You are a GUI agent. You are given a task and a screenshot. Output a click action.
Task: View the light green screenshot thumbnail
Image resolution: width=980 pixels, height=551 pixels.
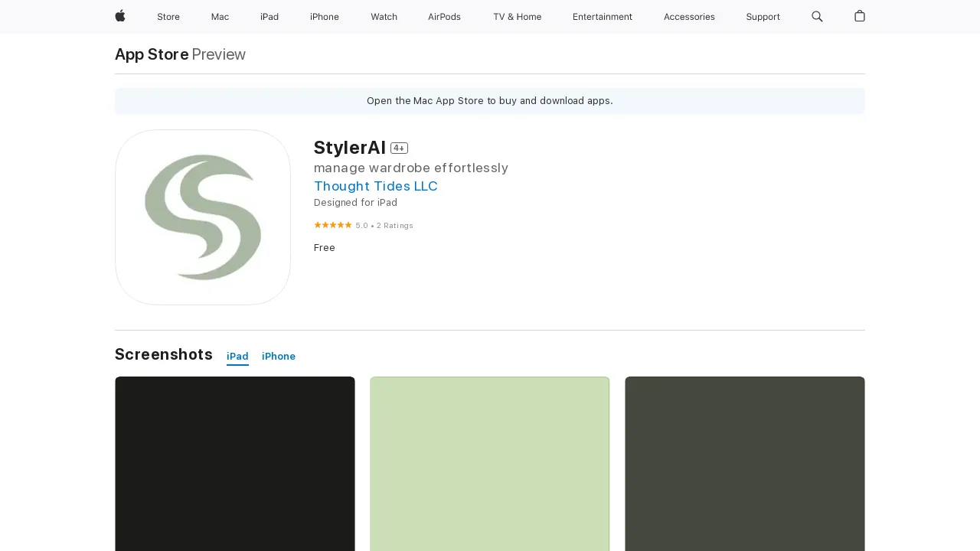(490, 464)
